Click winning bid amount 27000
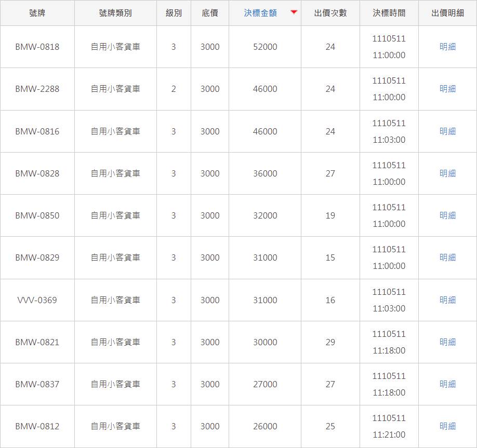The image size is (477, 448). (265, 384)
